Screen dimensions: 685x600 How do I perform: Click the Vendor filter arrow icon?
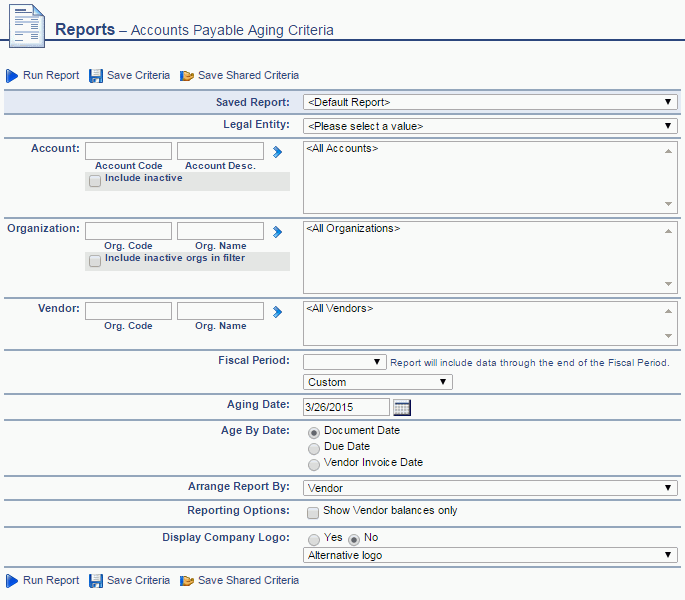coord(278,311)
